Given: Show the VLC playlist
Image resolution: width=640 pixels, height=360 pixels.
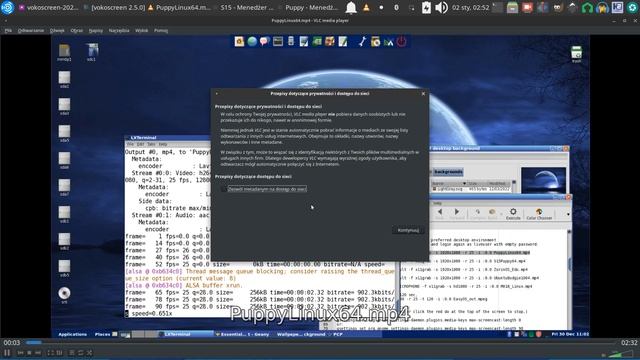Looking at the screenshot, I should click(72, 353).
